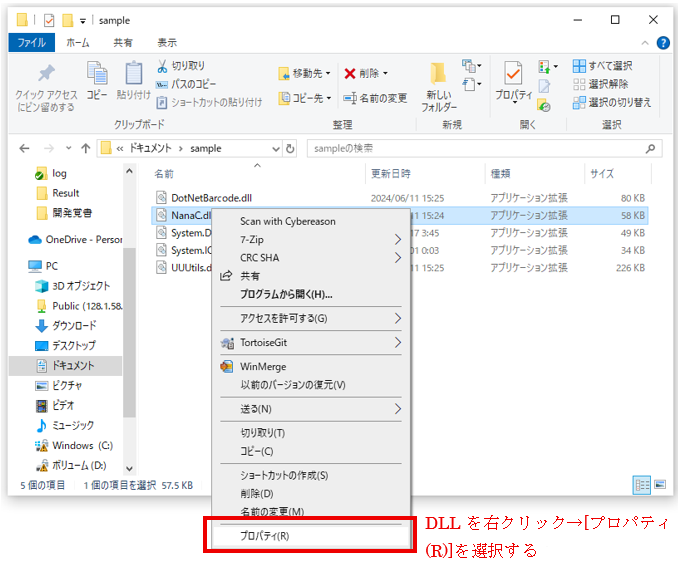678x568 pixels.
Task: Select ミュージック in navigation pane
Action: pyautogui.click(x=65, y=425)
